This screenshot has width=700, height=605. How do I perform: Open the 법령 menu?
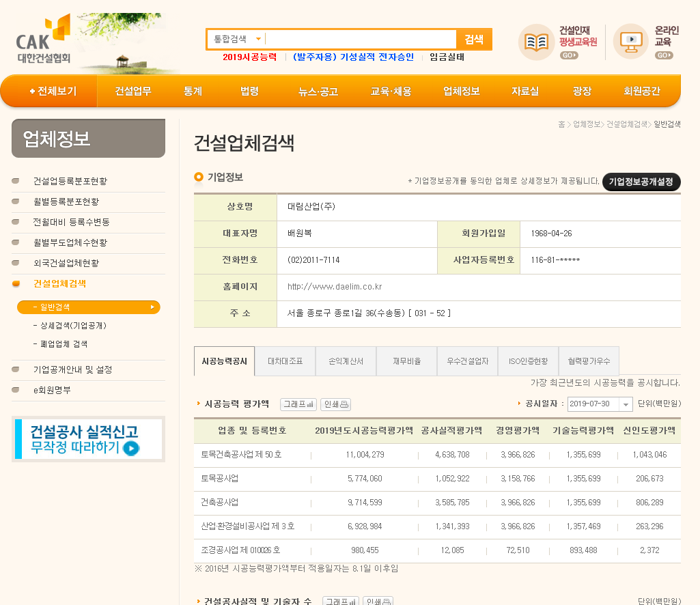249,91
